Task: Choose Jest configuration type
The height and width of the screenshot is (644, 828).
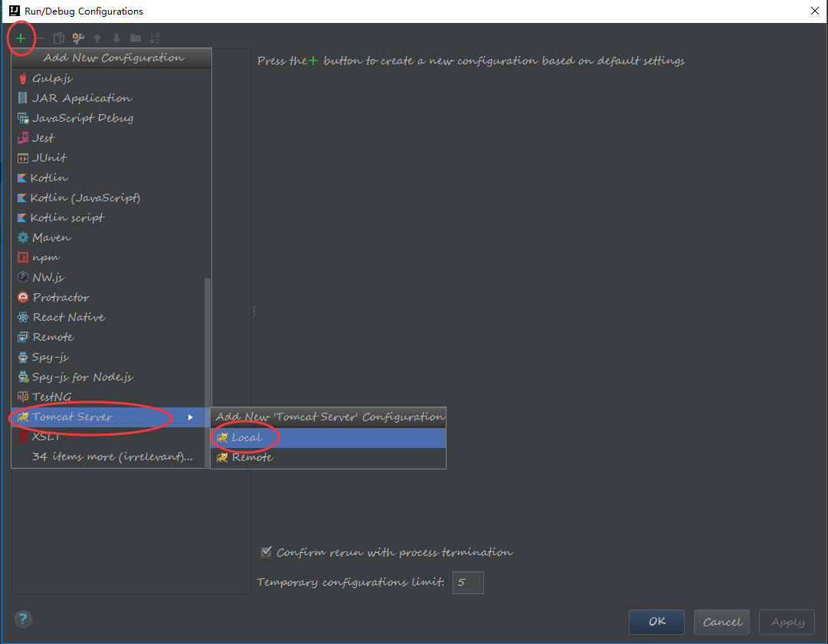Action: click(x=111, y=139)
